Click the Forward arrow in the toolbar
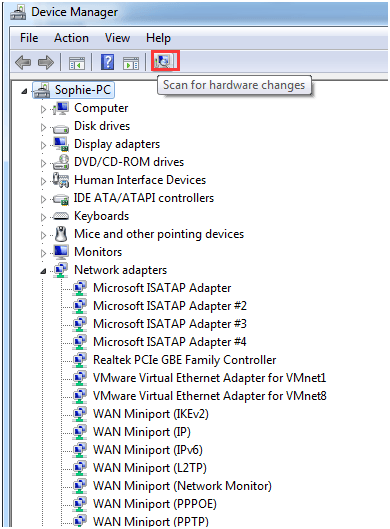The width and height of the screenshot is (390, 529). coord(46,62)
